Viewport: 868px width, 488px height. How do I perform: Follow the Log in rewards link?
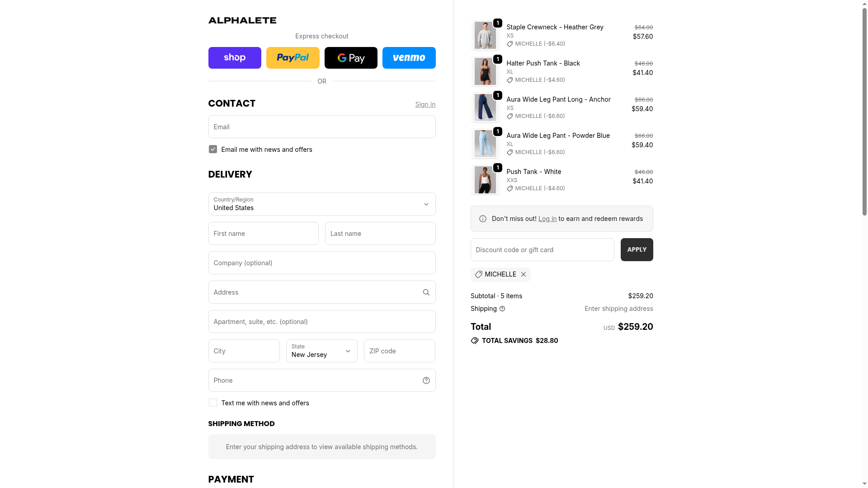(x=547, y=219)
